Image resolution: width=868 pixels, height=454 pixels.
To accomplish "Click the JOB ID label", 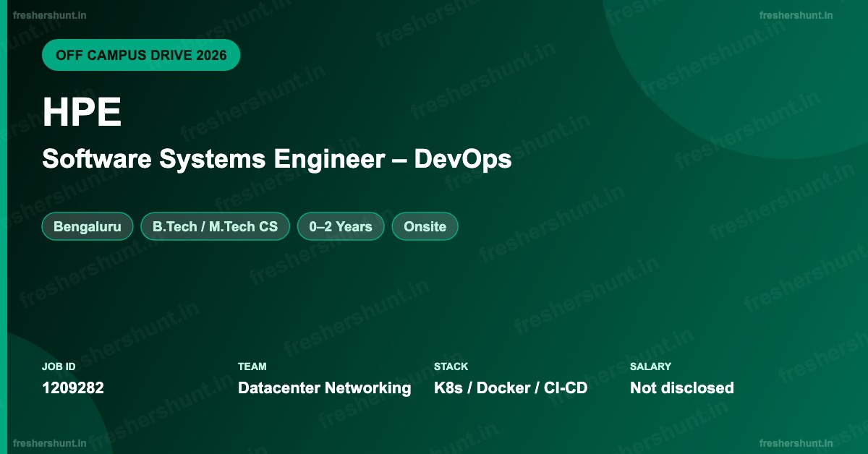I will click(59, 367).
